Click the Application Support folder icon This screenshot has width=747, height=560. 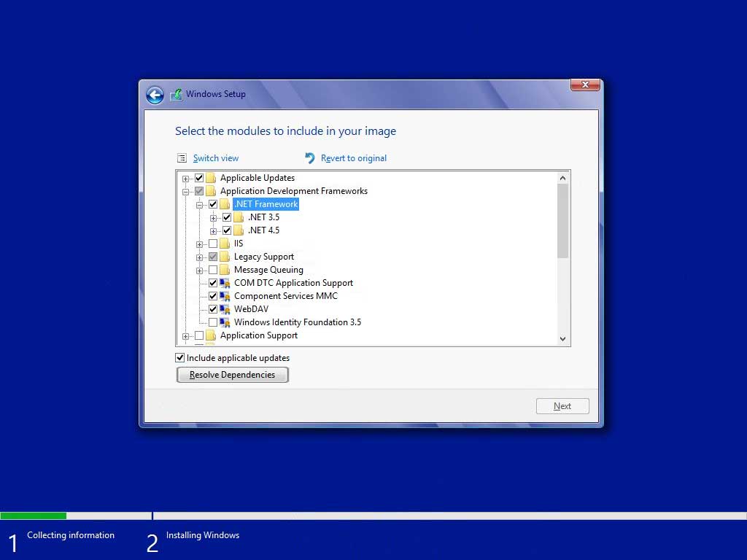[211, 335]
